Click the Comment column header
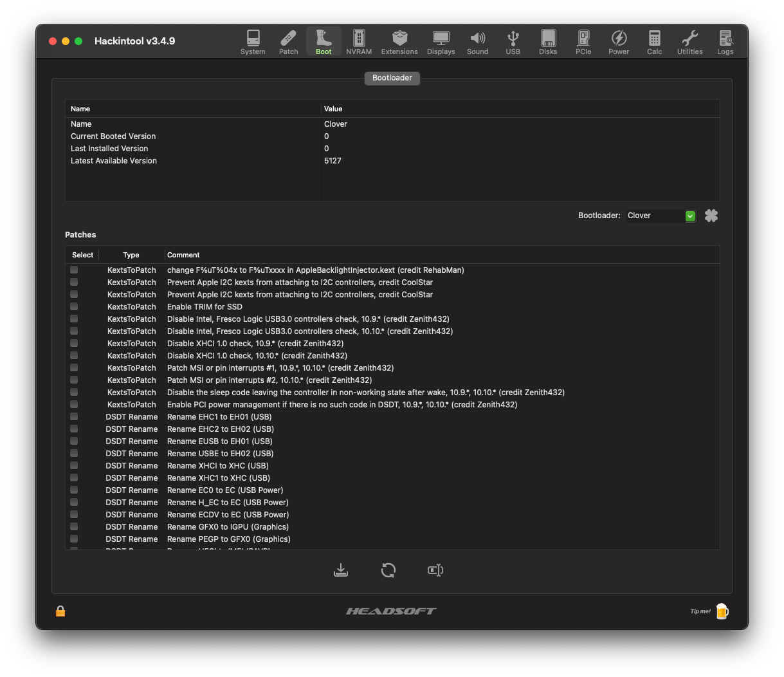Screen dimensions: 784x677 [x=183, y=255]
